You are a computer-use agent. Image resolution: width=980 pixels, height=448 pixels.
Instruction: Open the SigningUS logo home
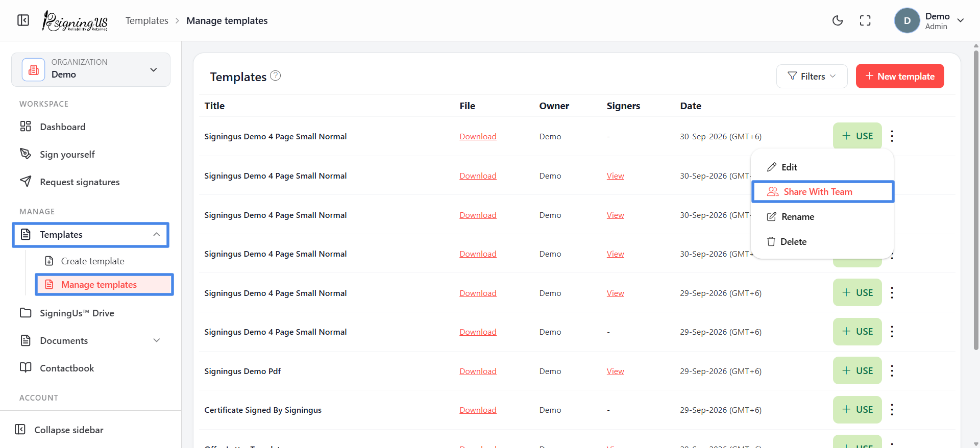(75, 21)
